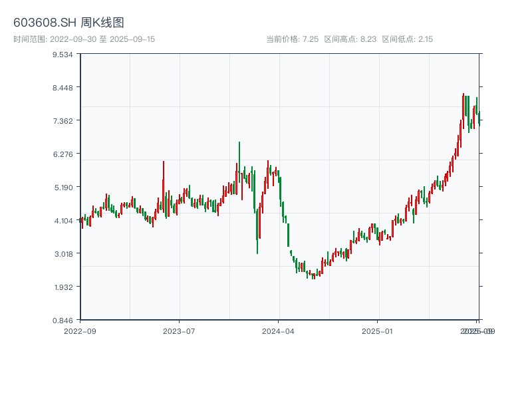532x399 pixels.
Task: Click the chart title 603608.SH 周K线图
Action: tap(68, 23)
